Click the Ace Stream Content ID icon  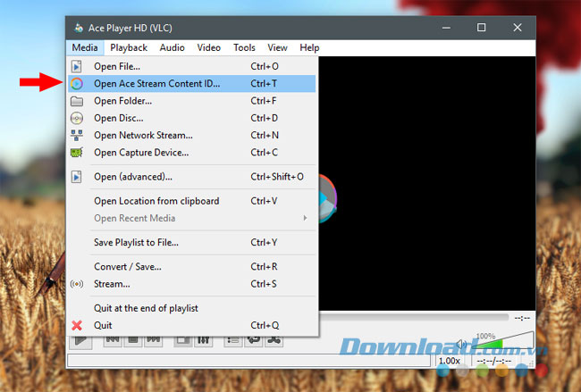click(x=77, y=83)
